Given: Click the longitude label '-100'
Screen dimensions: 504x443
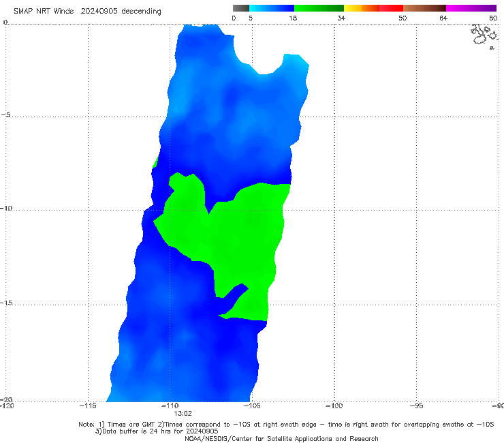Looking at the screenshot, I should click(334, 406).
